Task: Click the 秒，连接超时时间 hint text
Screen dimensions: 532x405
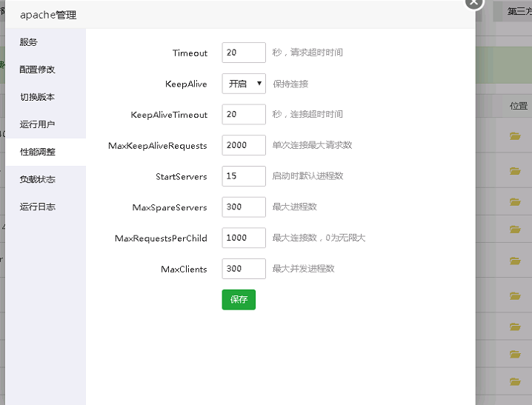Action: [x=307, y=115]
